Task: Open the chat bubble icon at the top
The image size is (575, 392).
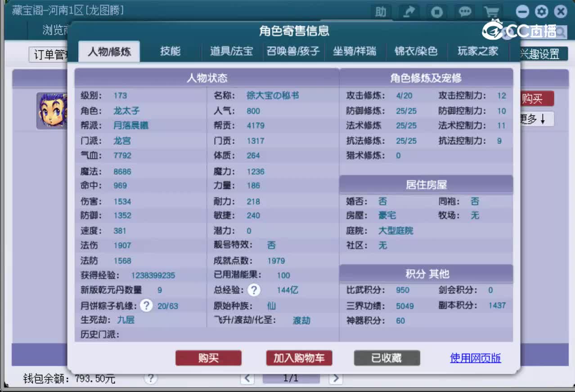Action: pos(464,12)
